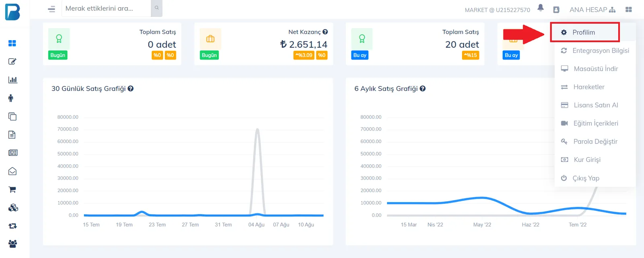Click help icon beside 6 Aylık Satış Grafiği
The height and width of the screenshot is (258, 644).
pyautogui.click(x=423, y=88)
